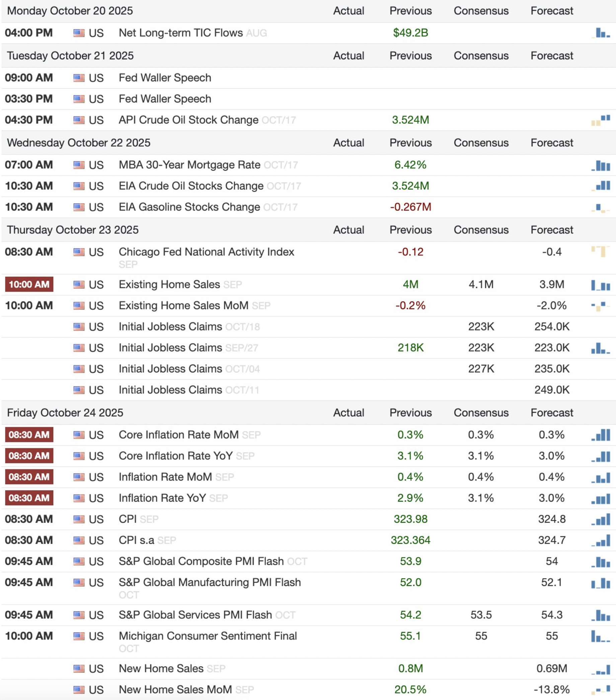Click the highlighted 10:00 AM time badge
This screenshot has height=700, width=616.
click(29, 285)
